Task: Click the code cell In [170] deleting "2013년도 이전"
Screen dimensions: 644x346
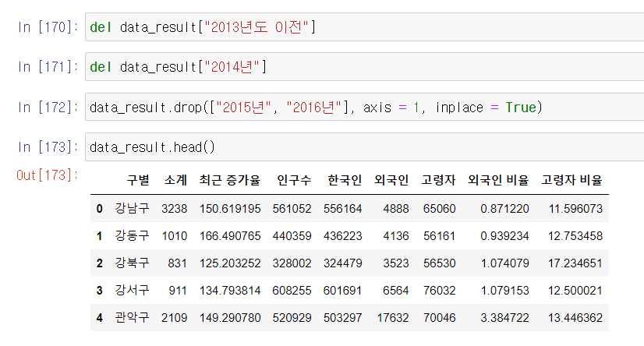Action: [x=364, y=27]
